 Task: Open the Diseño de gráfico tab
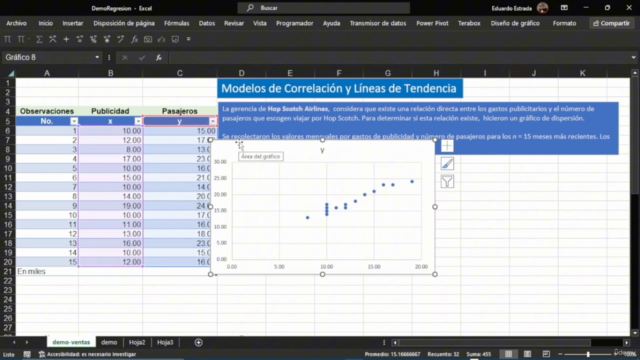coord(515,23)
